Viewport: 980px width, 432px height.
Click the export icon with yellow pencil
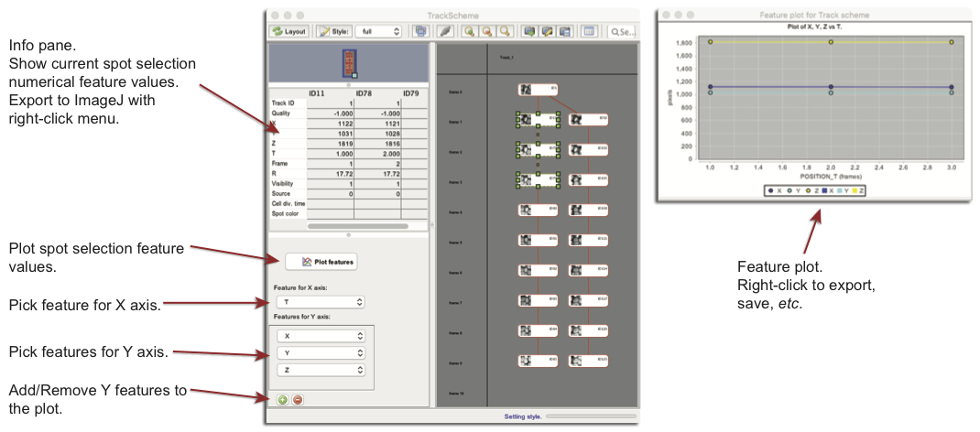(549, 31)
